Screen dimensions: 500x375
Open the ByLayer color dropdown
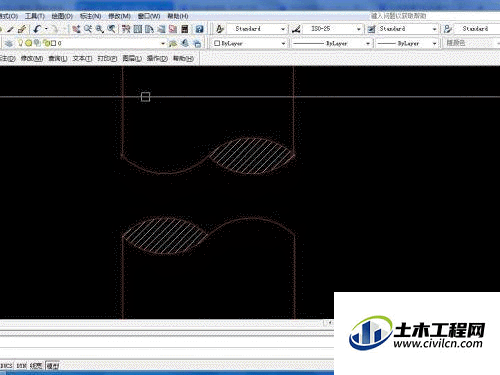[x=249, y=43]
